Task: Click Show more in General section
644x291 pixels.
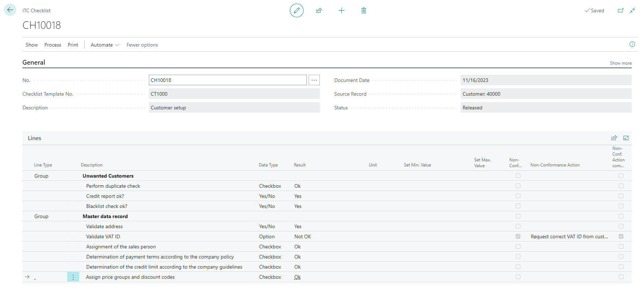Action: [621, 63]
